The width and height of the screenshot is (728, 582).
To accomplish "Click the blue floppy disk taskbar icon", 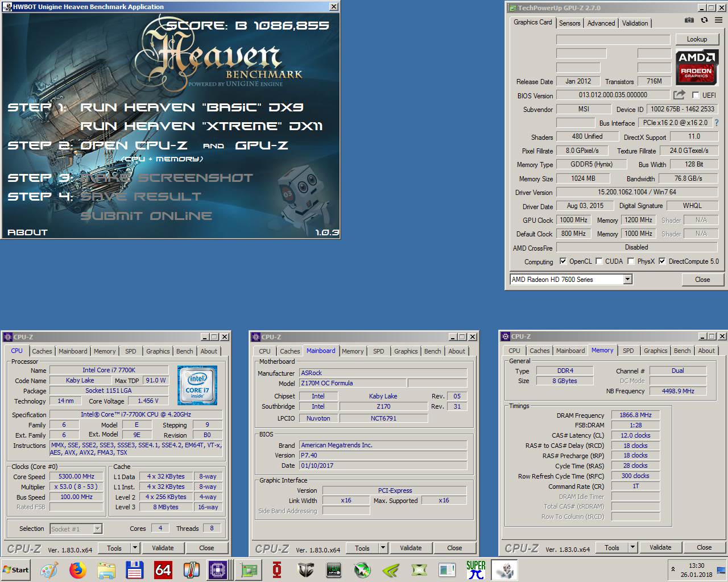I will coord(134,569).
